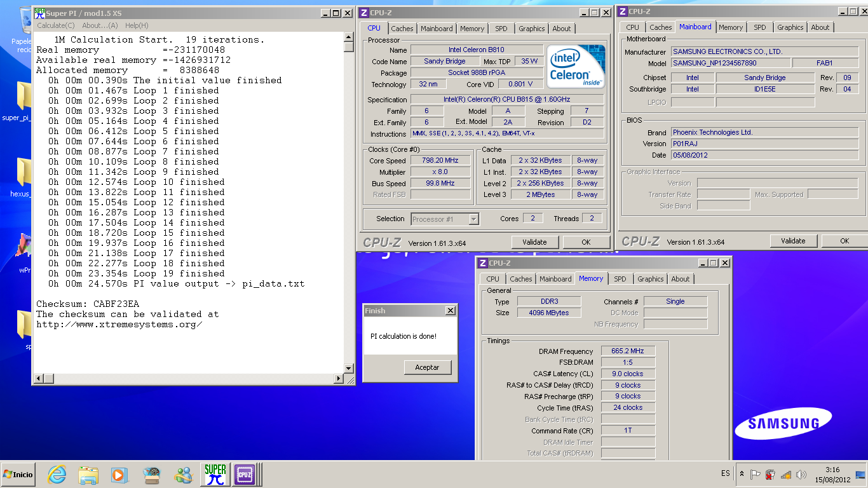The image size is (868, 488).
Task: Click the Checksum: CABF23EA line in Super PI
Action: [x=88, y=304]
